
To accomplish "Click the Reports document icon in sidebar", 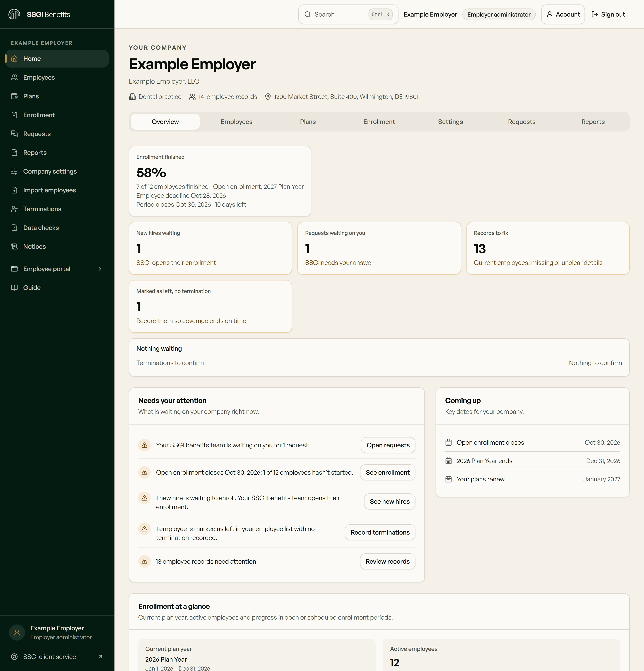I will click(14, 153).
